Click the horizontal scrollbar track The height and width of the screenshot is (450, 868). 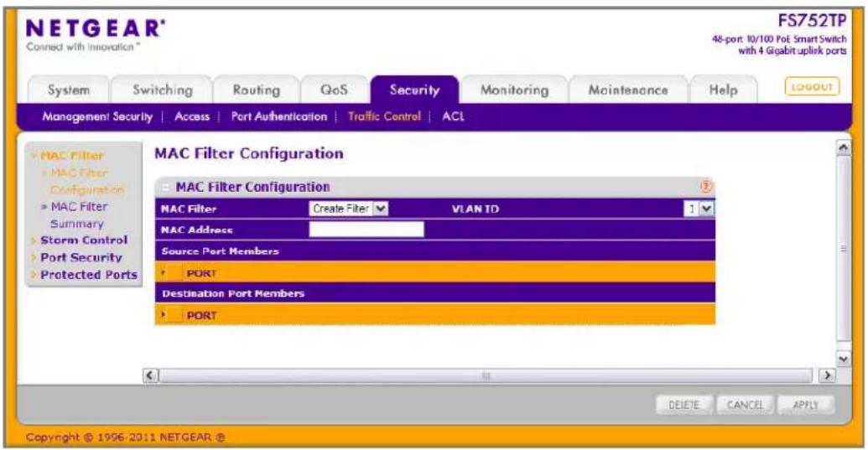coord(486,375)
